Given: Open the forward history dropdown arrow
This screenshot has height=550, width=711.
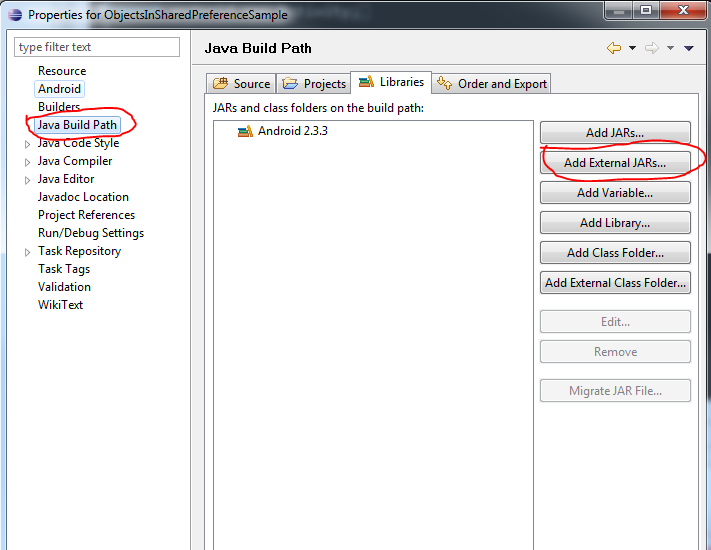Looking at the screenshot, I should (x=670, y=48).
